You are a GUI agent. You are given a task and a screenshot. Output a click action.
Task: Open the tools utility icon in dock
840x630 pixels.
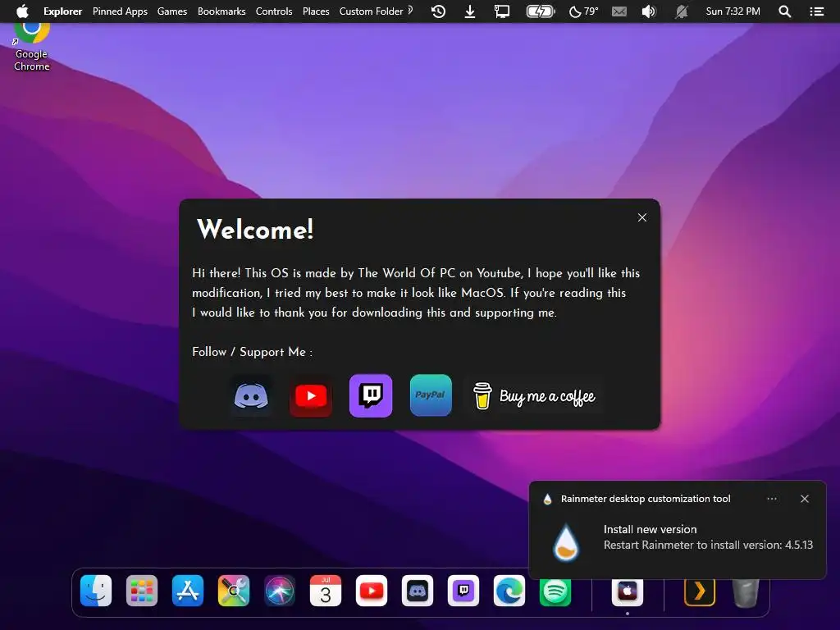(234, 591)
